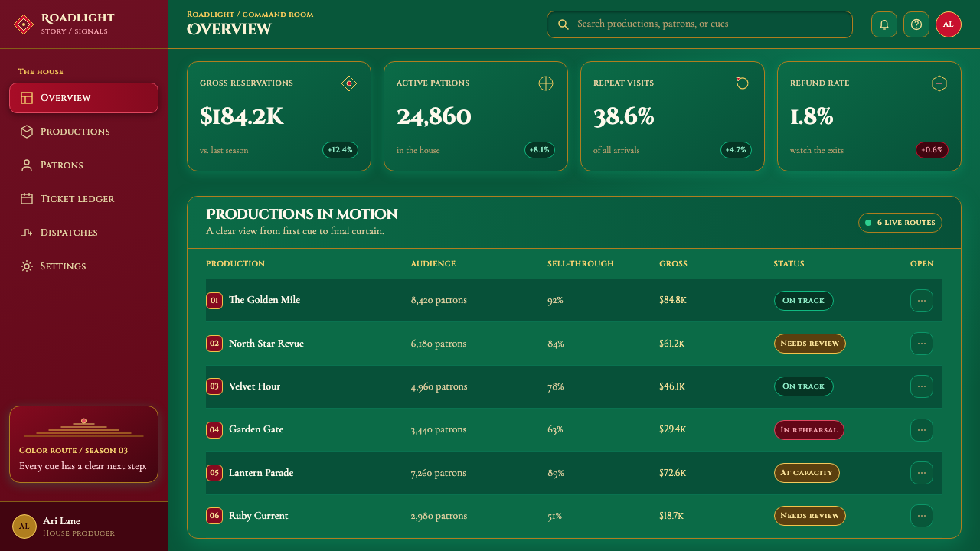Go to the Overview menu item
This screenshot has height=551, width=980.
click(x=83, y=98)
